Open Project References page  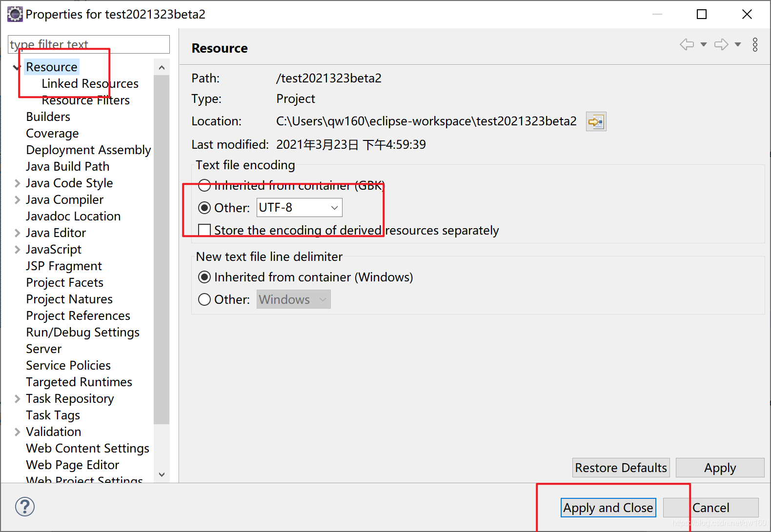(78, 315)
